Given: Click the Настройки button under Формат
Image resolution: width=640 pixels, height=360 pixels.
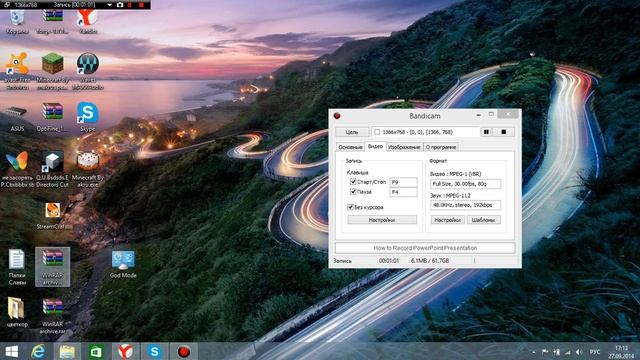Looking at the screenshot, I should (447, 220).
